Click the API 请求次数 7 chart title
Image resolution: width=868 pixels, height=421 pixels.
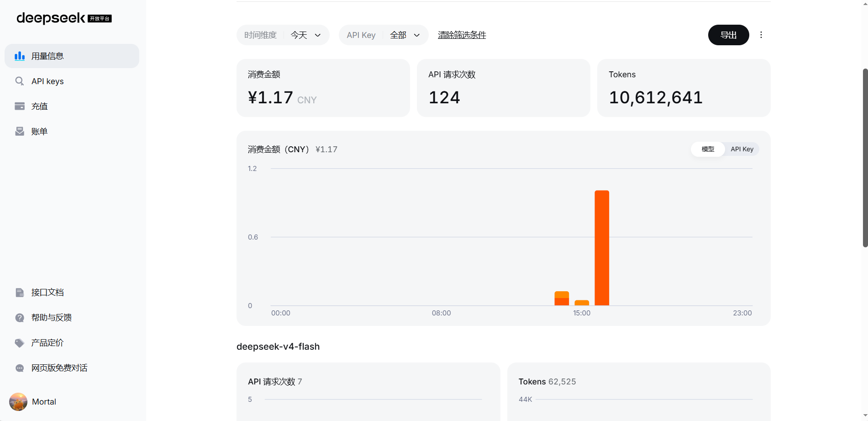[x=275, y=382]
